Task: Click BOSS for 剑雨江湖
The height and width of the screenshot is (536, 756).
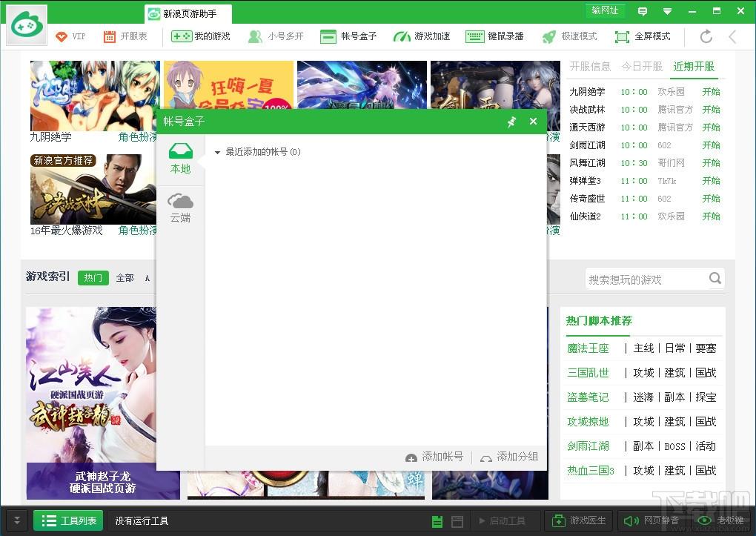Action: click(x=674, y=446)
